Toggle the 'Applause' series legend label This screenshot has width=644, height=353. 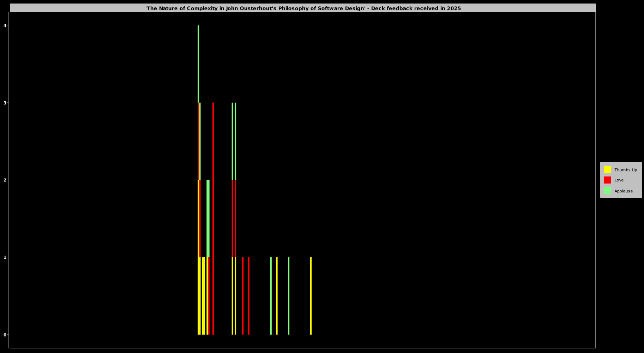click(623, 191)
